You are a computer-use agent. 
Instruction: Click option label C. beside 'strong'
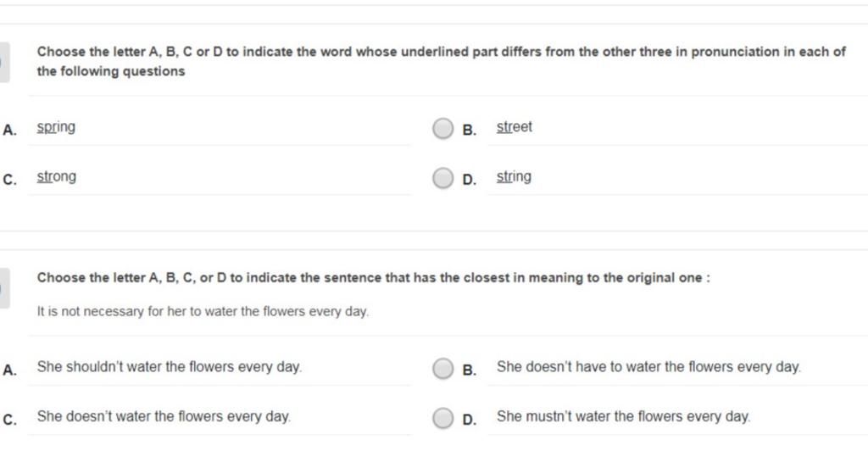point(9,180)
